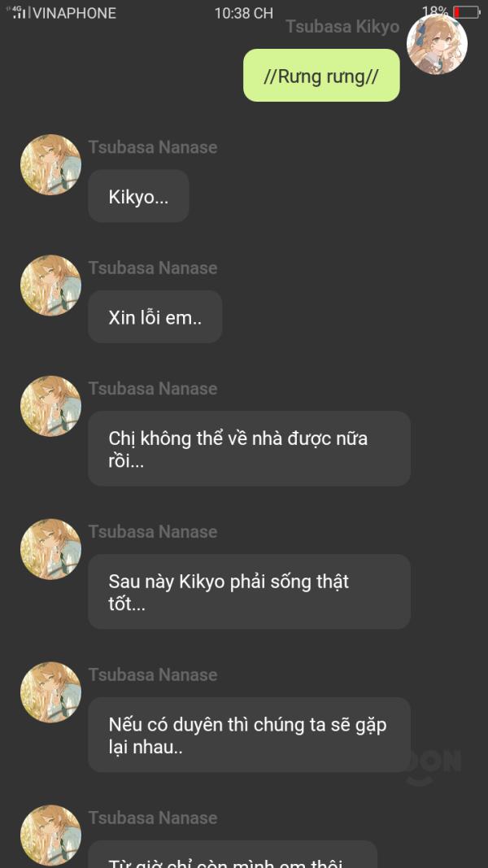488x868 pixels.
Task: Select the partially visible 'Từ giờ chỉ còn mình em' bubble
Action: [233, 854]
